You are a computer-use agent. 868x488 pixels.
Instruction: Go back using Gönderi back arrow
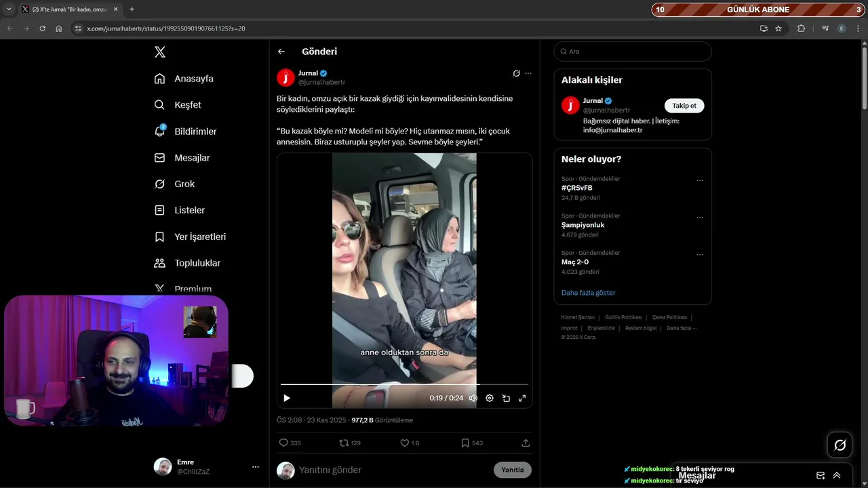tap(281, 52)
